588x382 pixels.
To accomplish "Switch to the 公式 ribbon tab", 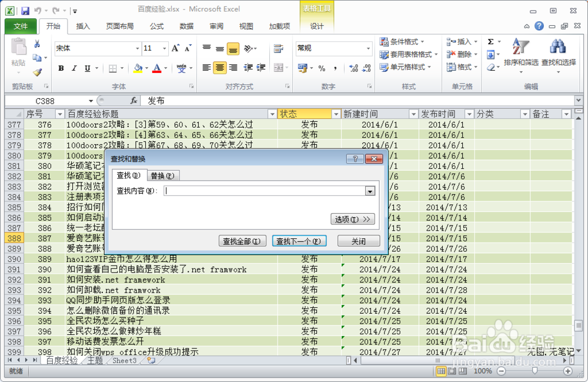I will [156, 26].
